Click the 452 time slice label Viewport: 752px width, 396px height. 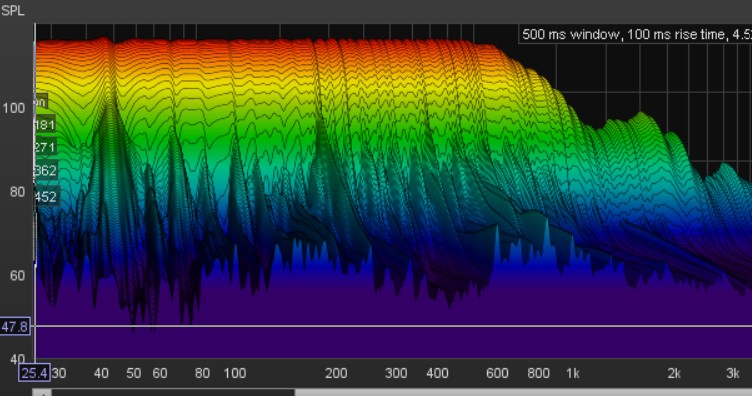[47, 197]
